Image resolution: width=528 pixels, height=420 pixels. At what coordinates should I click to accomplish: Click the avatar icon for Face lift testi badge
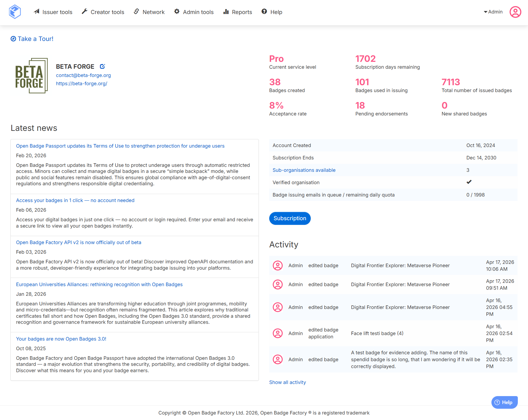click(x=277, y=333)
